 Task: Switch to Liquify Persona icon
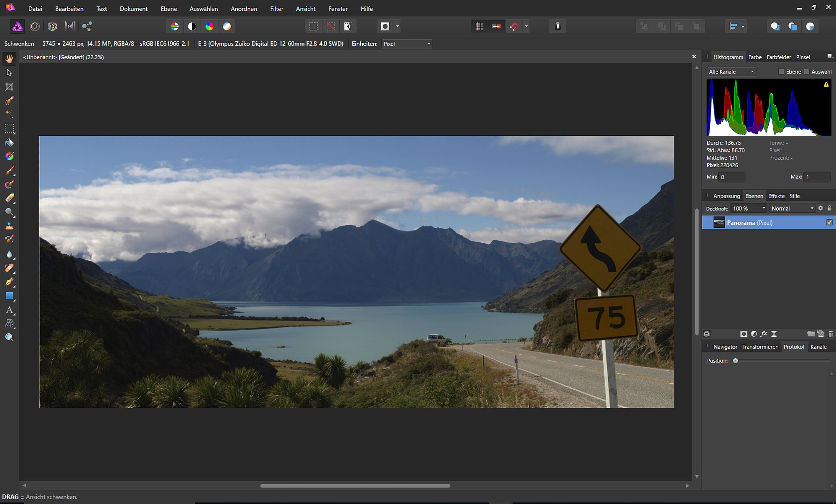tap(35, 26)
